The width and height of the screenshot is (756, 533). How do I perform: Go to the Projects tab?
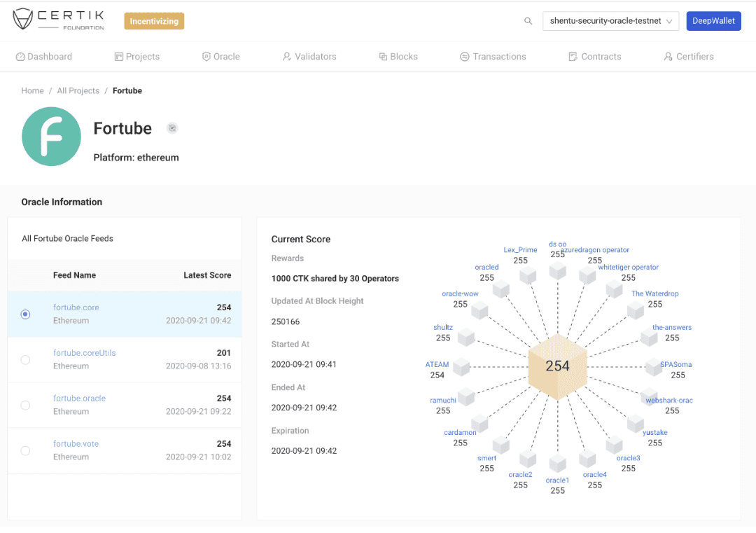point(137,57)
